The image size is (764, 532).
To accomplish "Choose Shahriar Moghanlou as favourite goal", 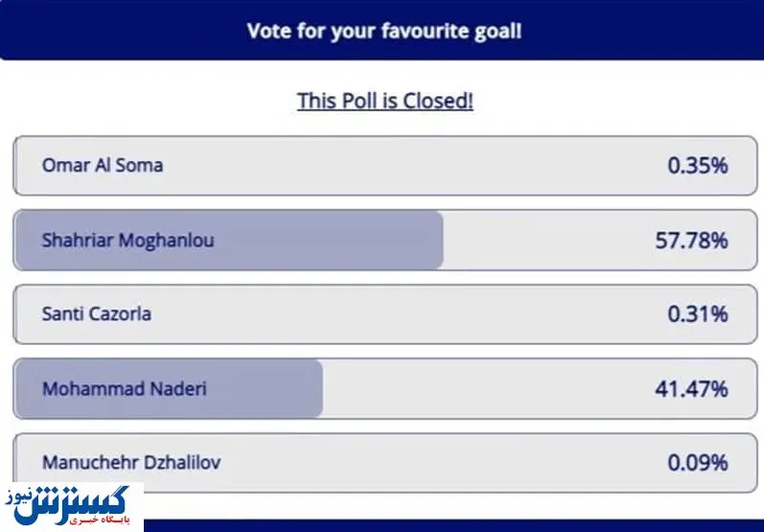I will (127, 240).
